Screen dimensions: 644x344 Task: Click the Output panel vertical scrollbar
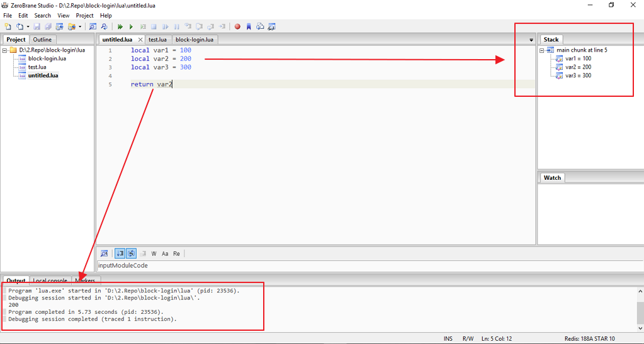pos(640,310)
